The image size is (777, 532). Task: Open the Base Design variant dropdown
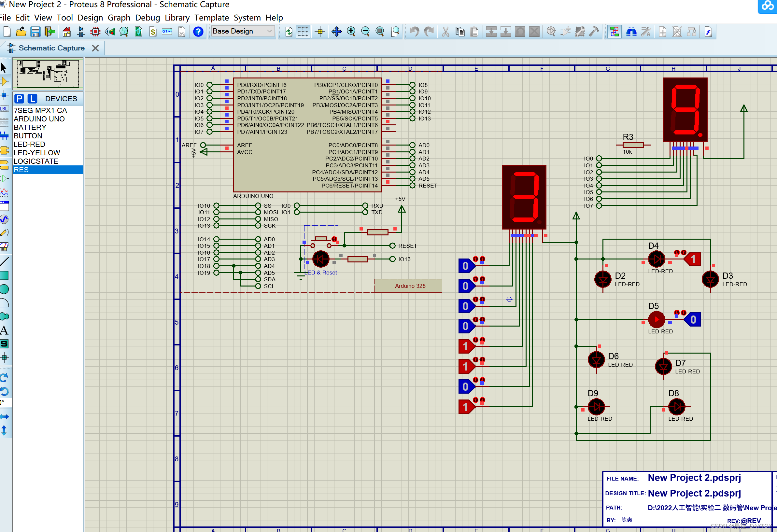click(x=242, y=31)
